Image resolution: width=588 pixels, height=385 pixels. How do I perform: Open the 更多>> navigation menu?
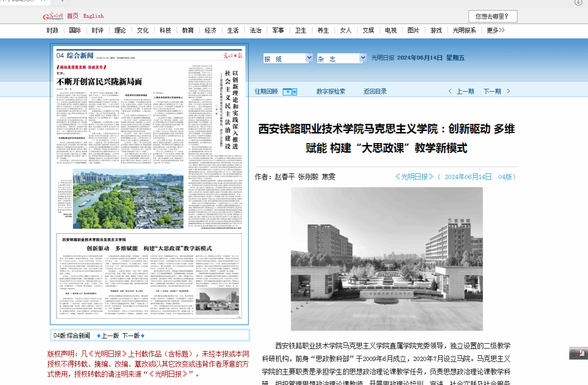[x=495, y=30]
